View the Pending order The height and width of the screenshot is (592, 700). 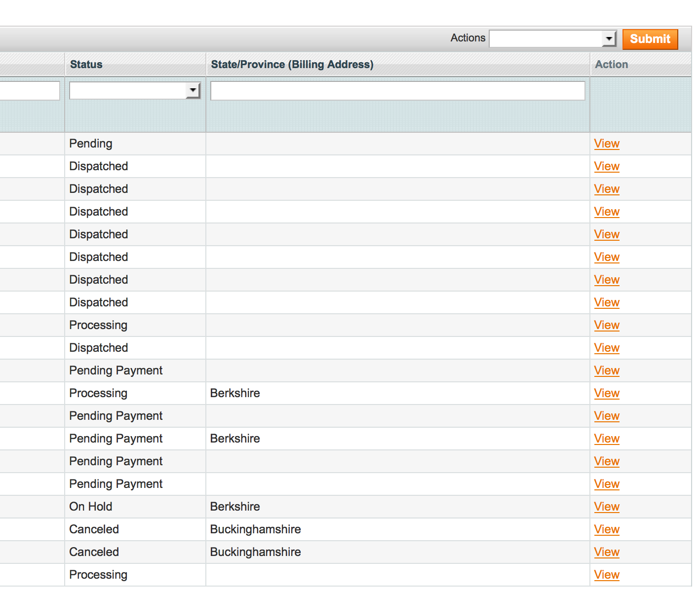tap(606, 143)
